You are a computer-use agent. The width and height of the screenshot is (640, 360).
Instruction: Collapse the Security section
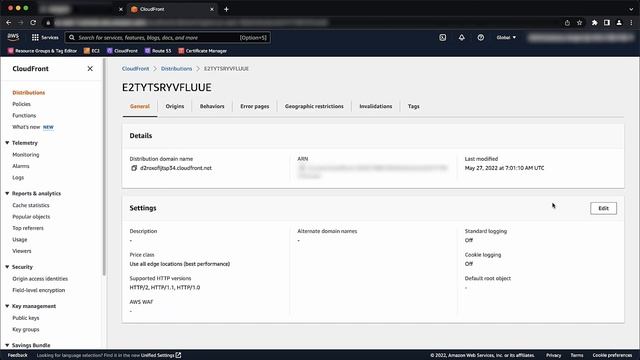tap(7, 267)
